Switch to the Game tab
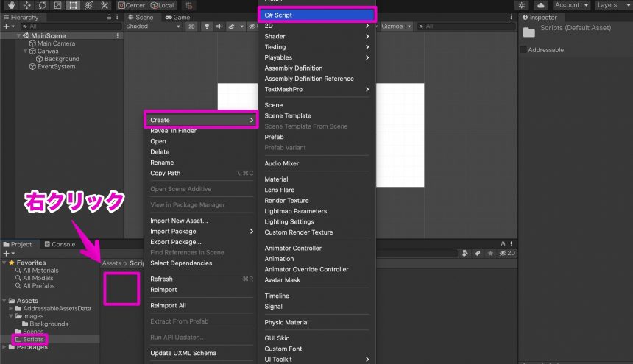Viewport: 633px width, 364px height. (177, 18)
